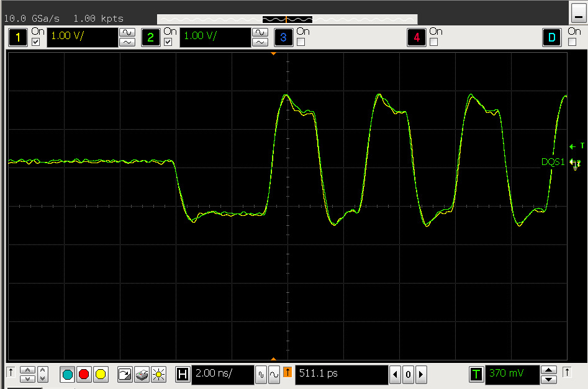The height and width of the screenshot is (389, 588).
Task: Click the compress horizontal scale wave button
Action: (261, 375)
